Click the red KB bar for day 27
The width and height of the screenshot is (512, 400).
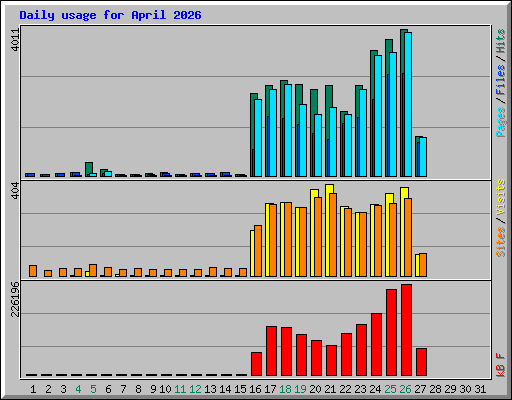tap(421, 362)
